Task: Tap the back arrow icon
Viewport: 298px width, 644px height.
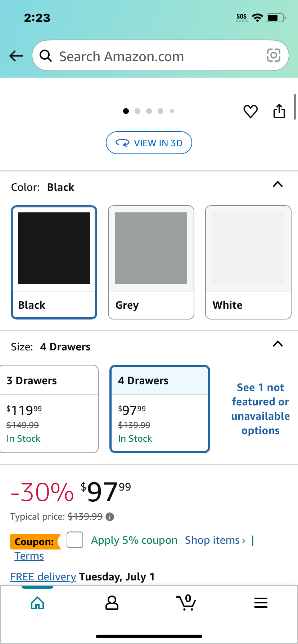Action: (x=16, y=56)
